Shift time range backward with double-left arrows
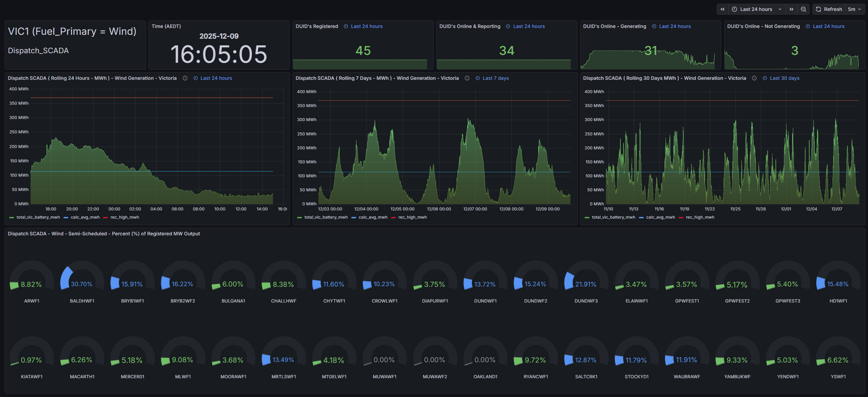Image resolution: width=868 pixels, height=397 pixels. point(723,9)
